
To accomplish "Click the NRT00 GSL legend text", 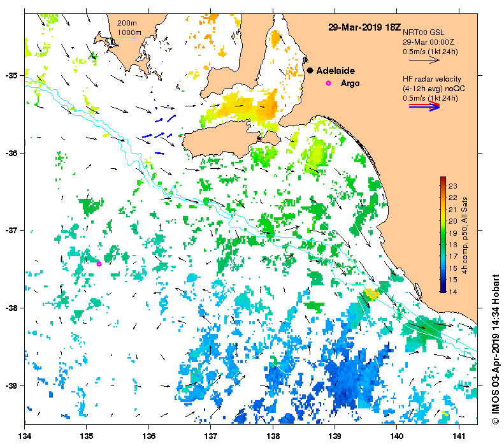I will pyautogui.click(x=423, y=32).
